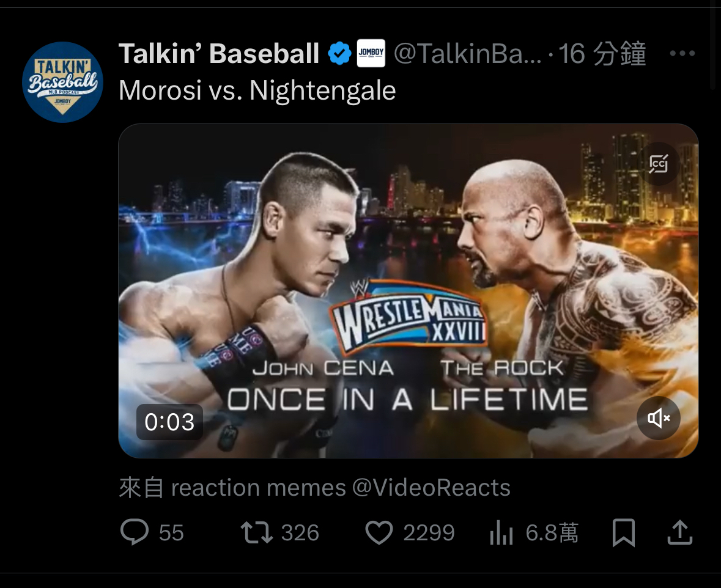Click the blue verified badge

(339, 53)
